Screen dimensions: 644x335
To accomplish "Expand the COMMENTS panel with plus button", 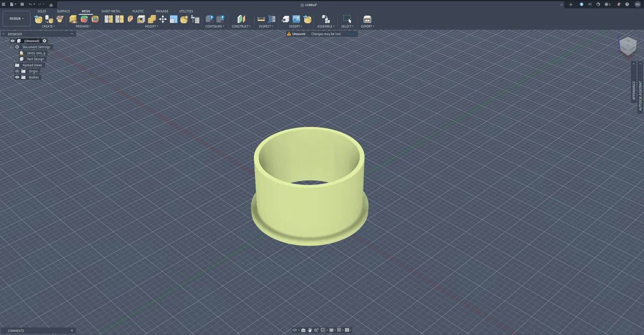I will [x=72, y=331].
